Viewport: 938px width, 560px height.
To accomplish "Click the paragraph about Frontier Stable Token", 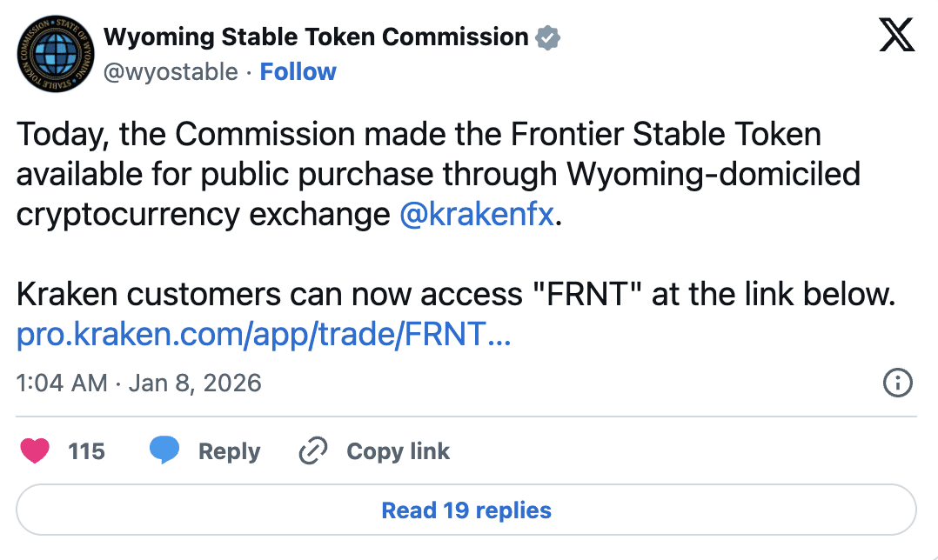I will [418, 174].
